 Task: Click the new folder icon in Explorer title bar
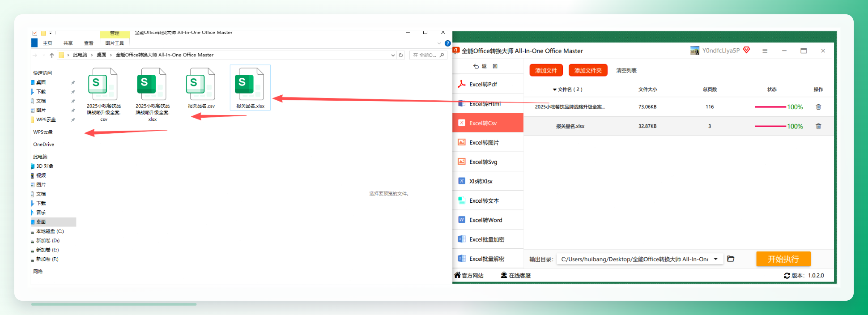43,33
